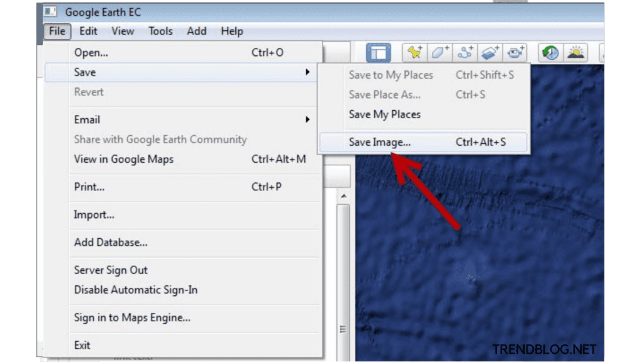Choose Save Image... from submenu
644x362 pixels.
click(x=423, y=142)
